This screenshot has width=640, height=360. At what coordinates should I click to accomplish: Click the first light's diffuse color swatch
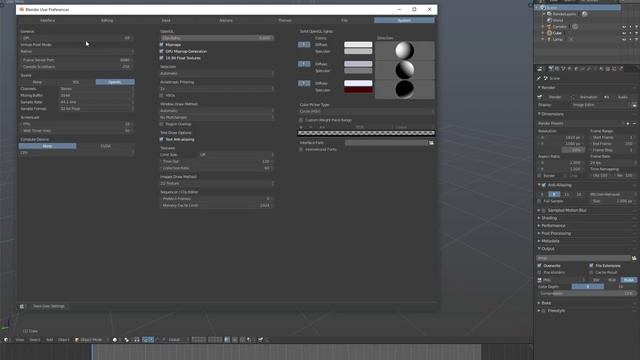tap(358, 44)
